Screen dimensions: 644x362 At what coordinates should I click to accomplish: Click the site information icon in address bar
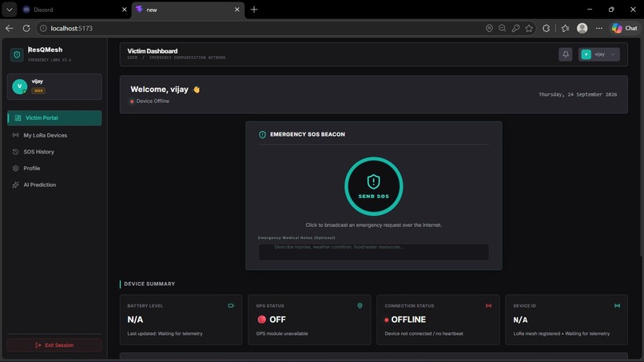(43, 28)
